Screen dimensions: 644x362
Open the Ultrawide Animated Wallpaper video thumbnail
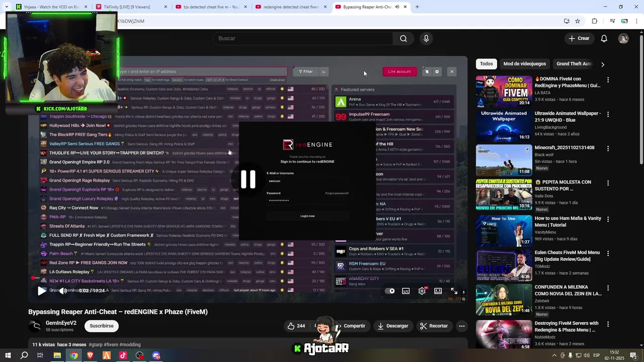[504, 126]
